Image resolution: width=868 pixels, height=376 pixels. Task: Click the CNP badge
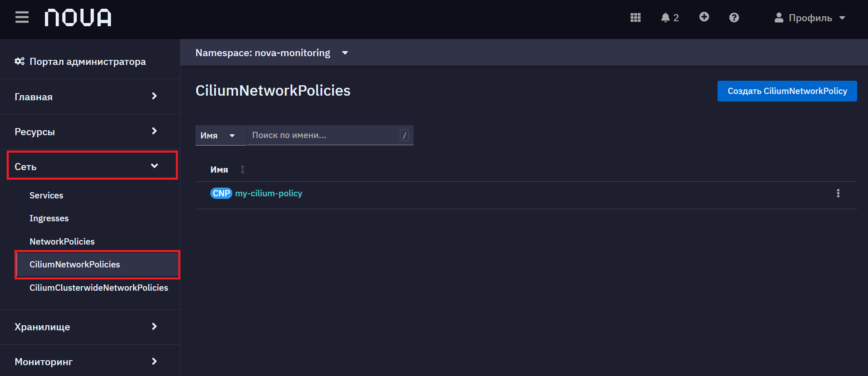[x=221, y=193]
